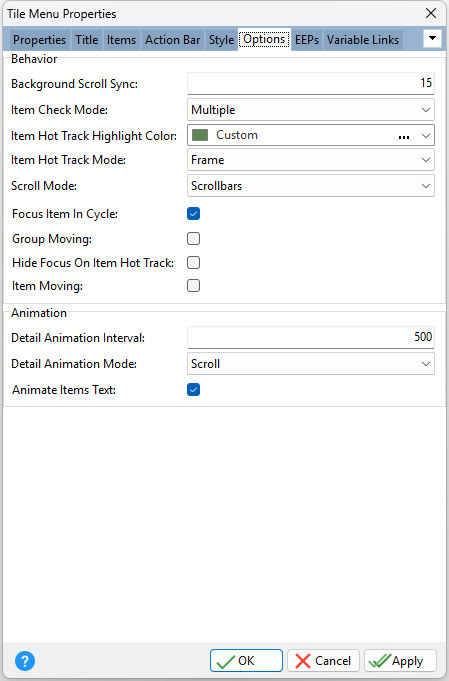Select the Options tab
449x681 pixels.
(264, 40)
